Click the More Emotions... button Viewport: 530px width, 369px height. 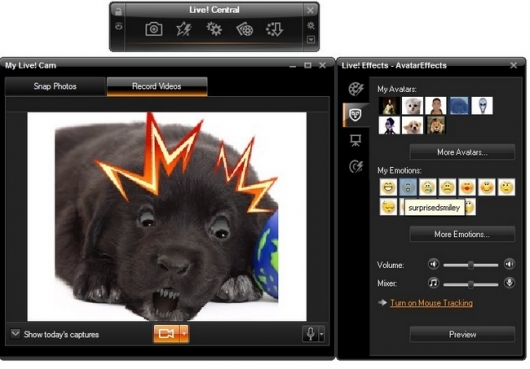(x=462, y=234)
